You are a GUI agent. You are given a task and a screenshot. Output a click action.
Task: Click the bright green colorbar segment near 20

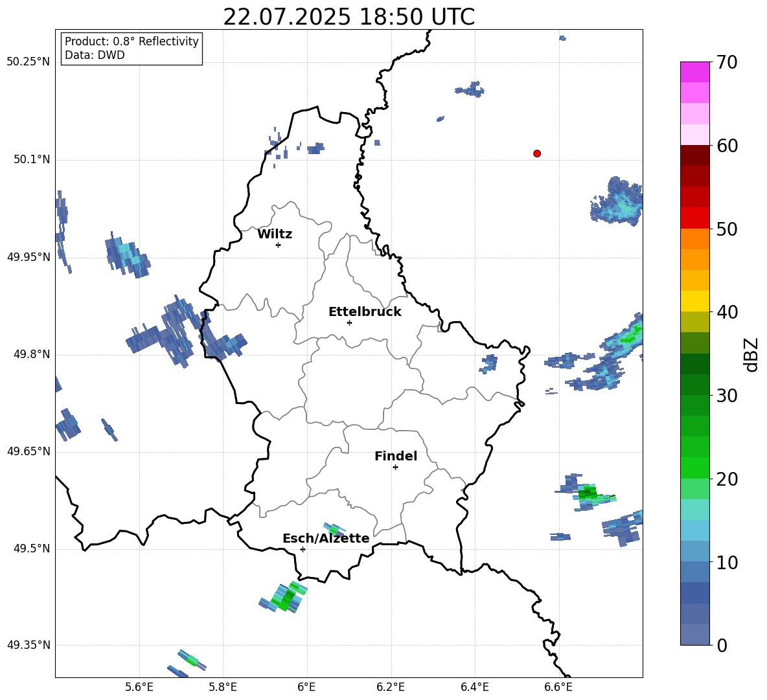click(694, 468)
